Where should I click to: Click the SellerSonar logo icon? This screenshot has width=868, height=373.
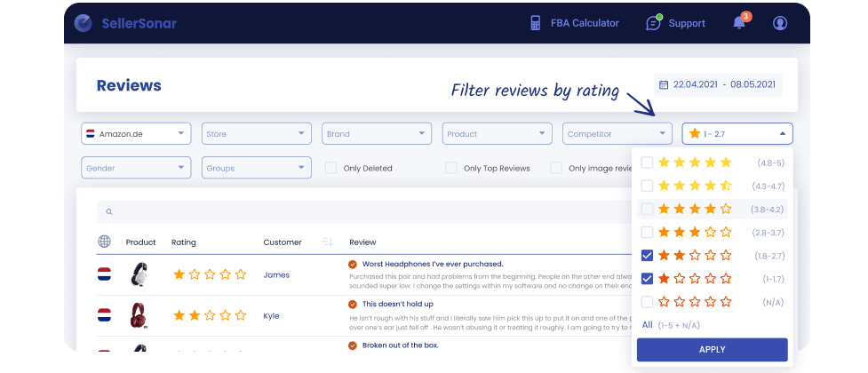tap(84, 23)
